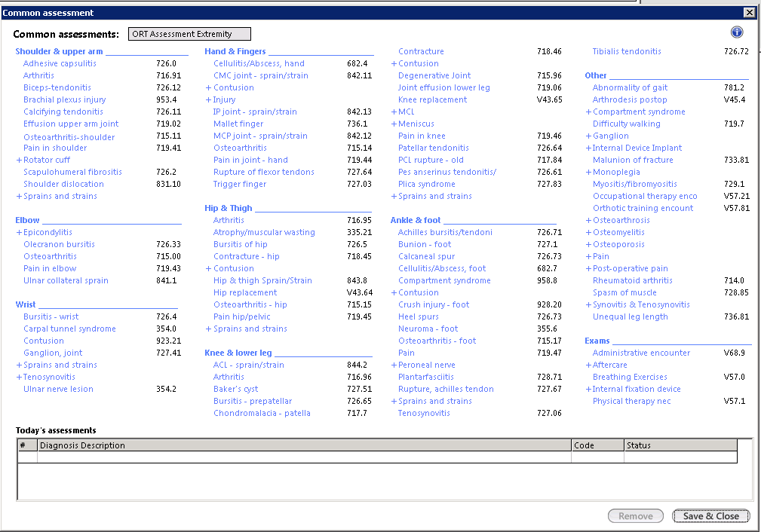Click the Remove button
This screenshot has height=532, width=761.
[635, 516]
